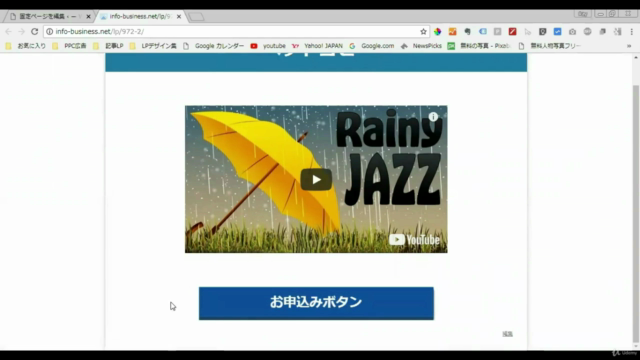
Task: Click the scrollbar up arrow
Action: coord(636,58)
